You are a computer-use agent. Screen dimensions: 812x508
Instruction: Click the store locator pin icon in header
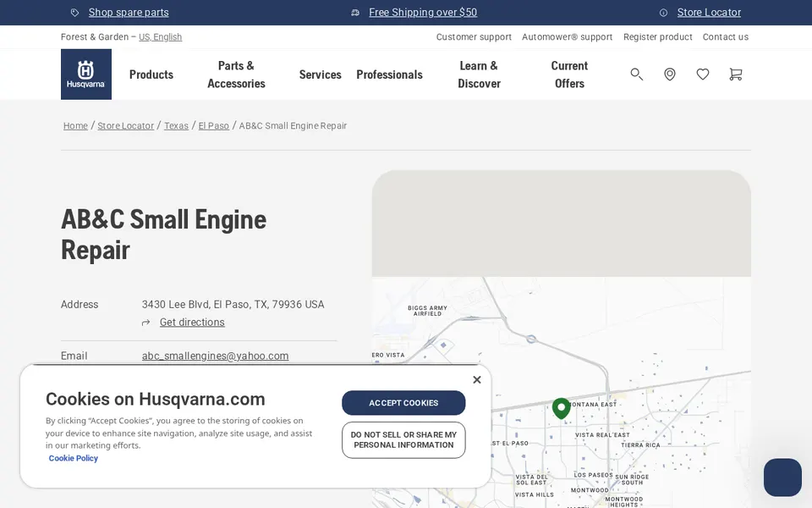click(x=670, y=75)
